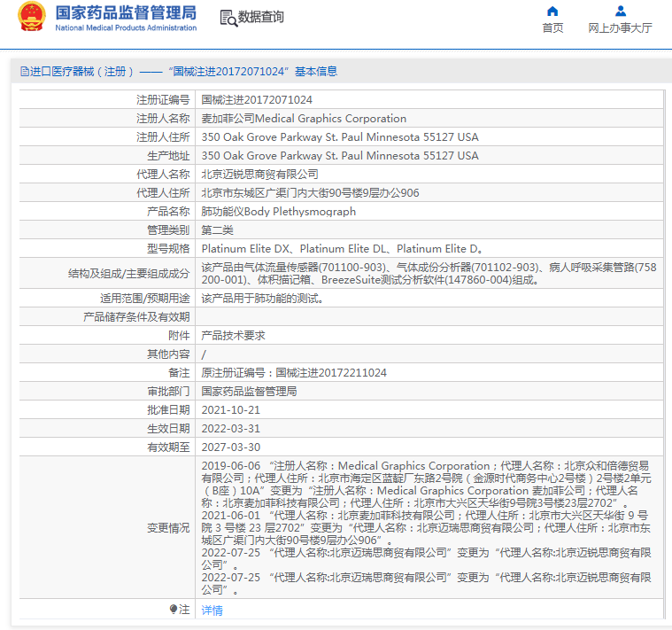
Task: Click registration number 国械注进20172071024 cell
Action: point(257,100)
